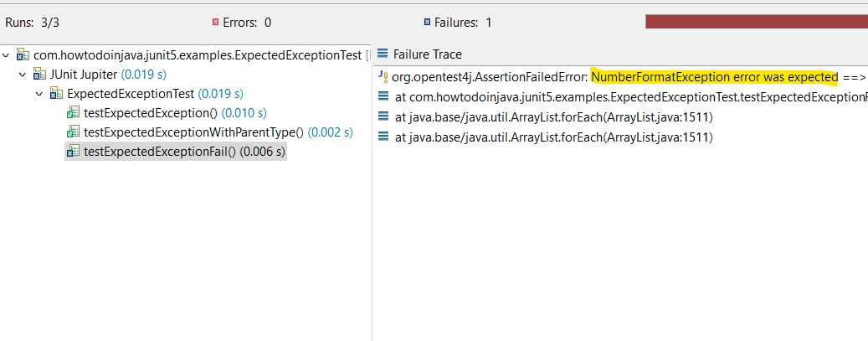This screenshot has width=868, height=341.
Task: Click the Failure Trace header icon
Action: [x=383, y=54]
